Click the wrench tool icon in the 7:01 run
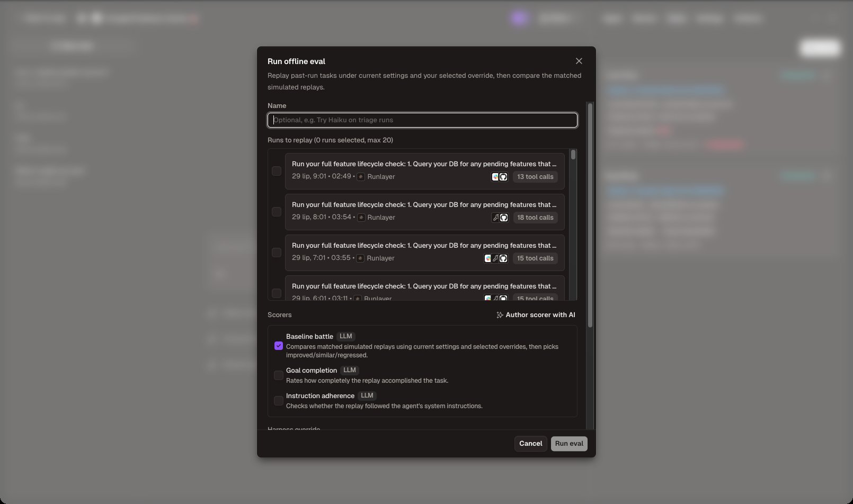Viewport: 853px width, 504px height. pyautogui.click(x=496, y=258)
